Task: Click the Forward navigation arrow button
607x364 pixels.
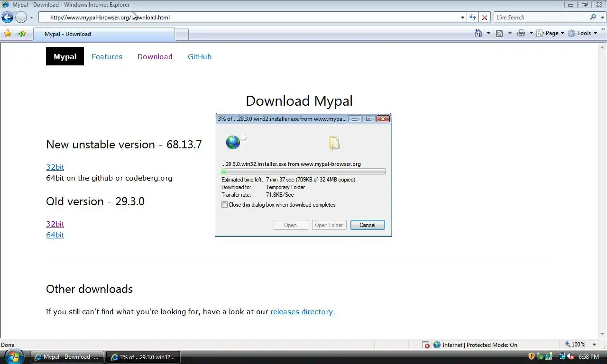Action: click(x=21, y=18)
